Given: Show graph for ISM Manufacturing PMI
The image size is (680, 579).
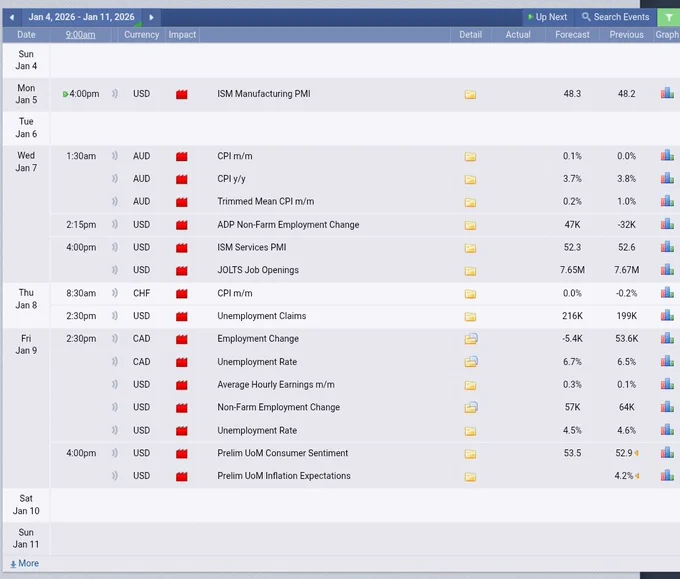Looking at the screenshot, I should click(667, 93).
